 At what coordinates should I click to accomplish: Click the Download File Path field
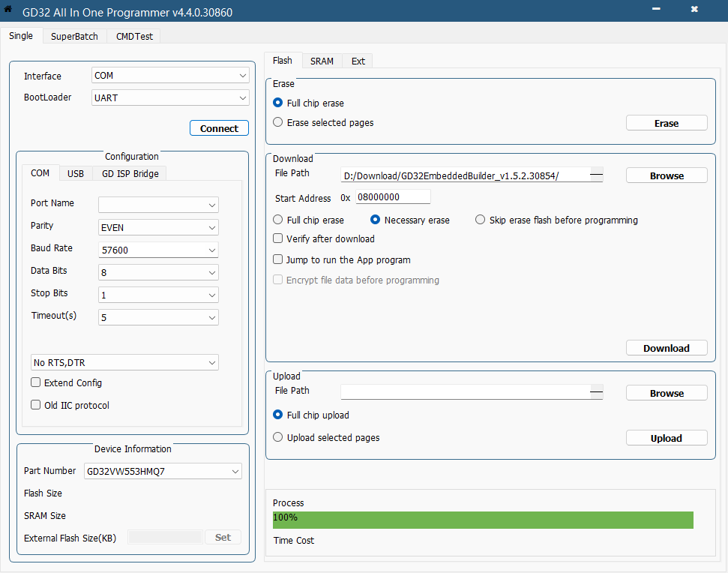click(466, 175)
